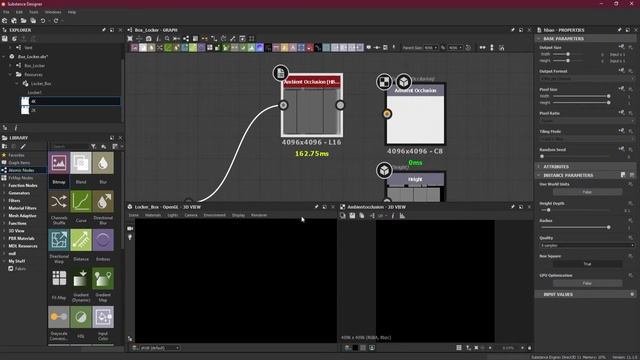
Task: Open the Output Format dropdown
Action: [x=587, y=78]
